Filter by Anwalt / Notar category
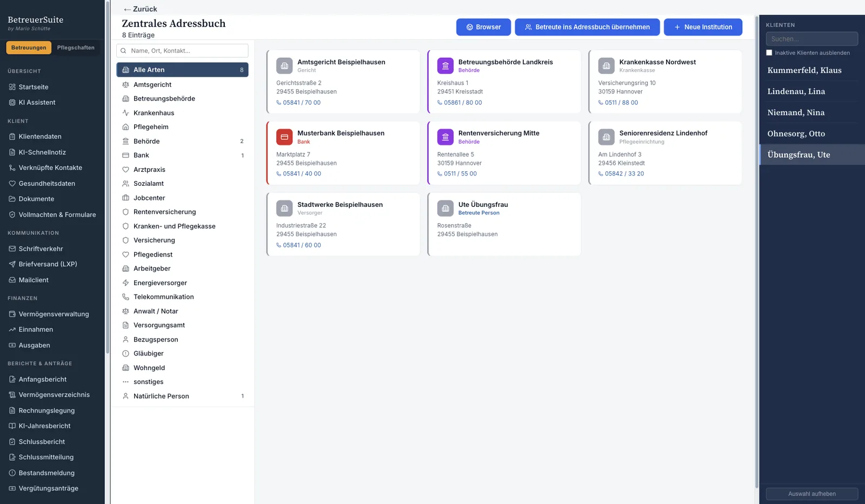Viewport: 865px width, 504px height. tap(182, 311)
